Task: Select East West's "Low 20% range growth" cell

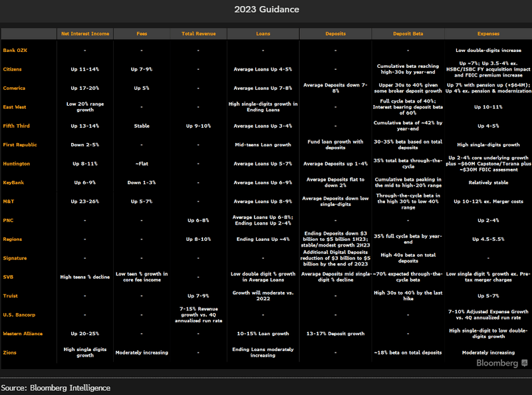Action: 85,107
